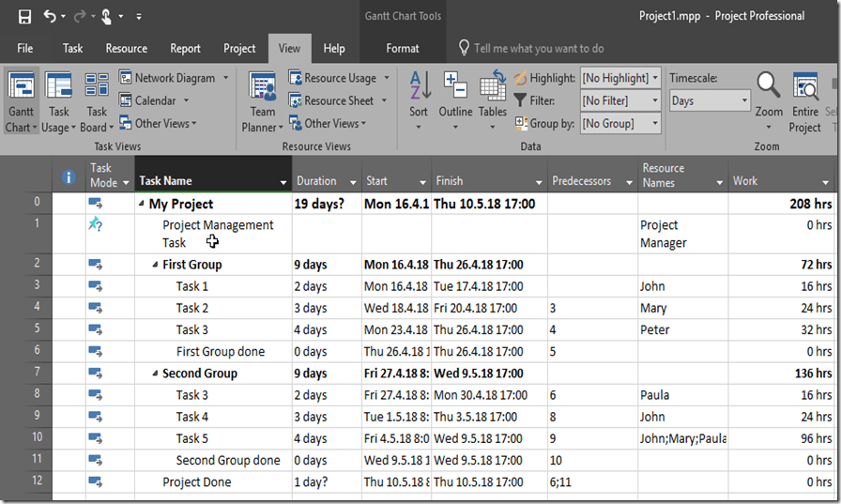The width and height of the screenshot is (841, 504).
Task: Open Resource Sheet view
Action: 338,100
